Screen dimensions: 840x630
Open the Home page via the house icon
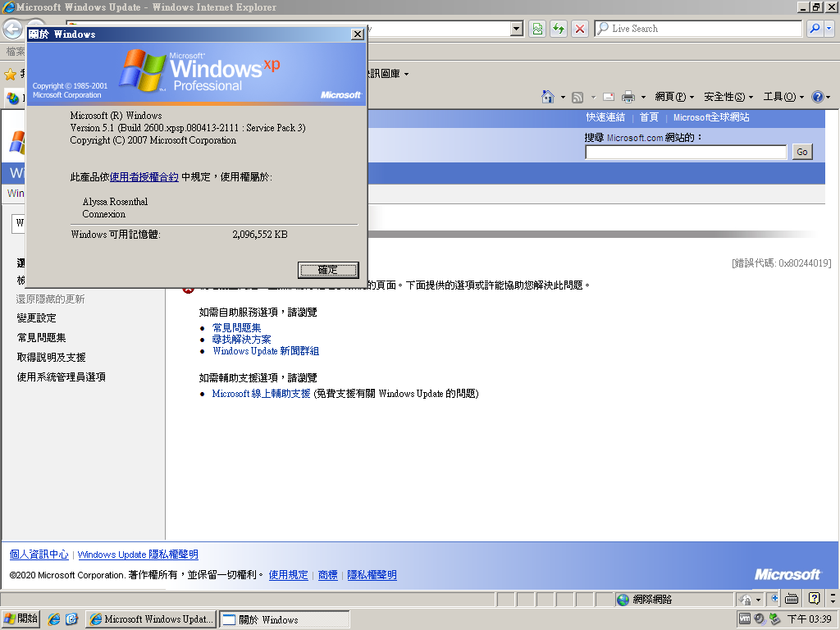click(x=547, y=96)
